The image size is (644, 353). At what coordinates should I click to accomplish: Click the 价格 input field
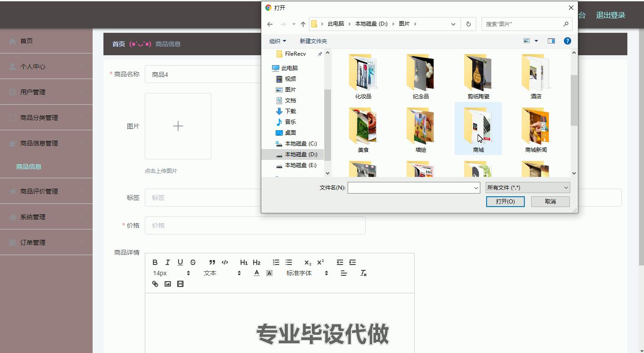(x=255, y=225)
